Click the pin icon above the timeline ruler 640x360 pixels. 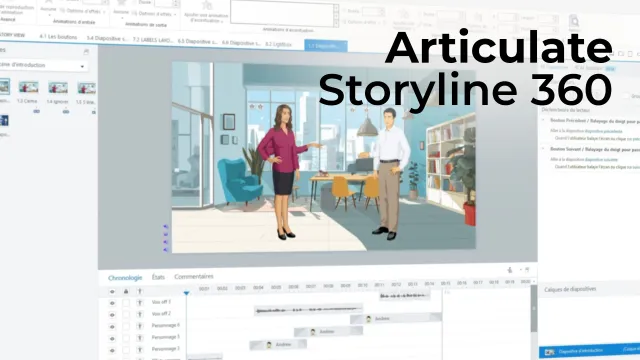point(510,270)
